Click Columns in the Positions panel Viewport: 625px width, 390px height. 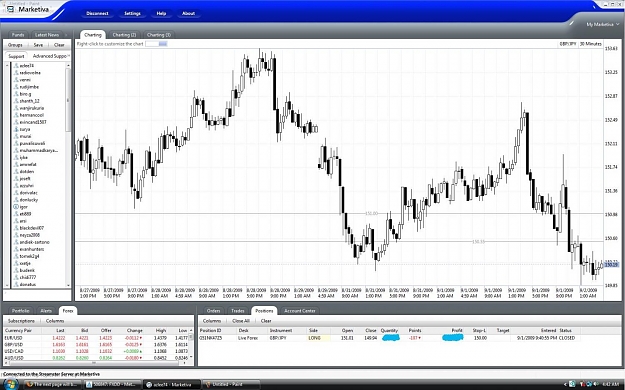(212, 321)
